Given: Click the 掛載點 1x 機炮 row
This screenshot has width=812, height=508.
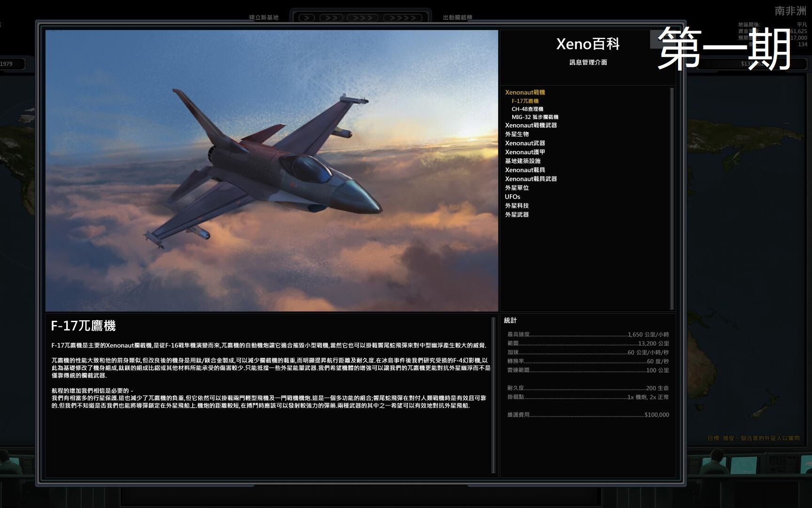Looking at the screenshot, I should pyautogui.click(x=588, y=397).
